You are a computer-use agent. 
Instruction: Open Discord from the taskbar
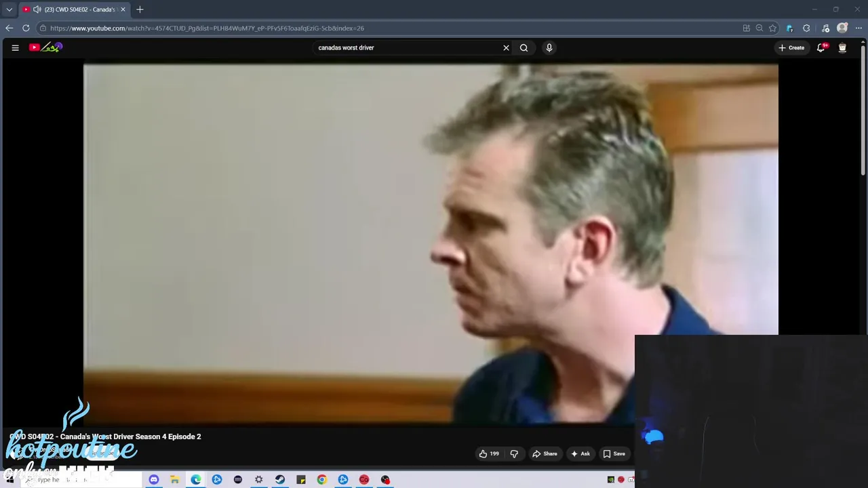coord(154,480)
